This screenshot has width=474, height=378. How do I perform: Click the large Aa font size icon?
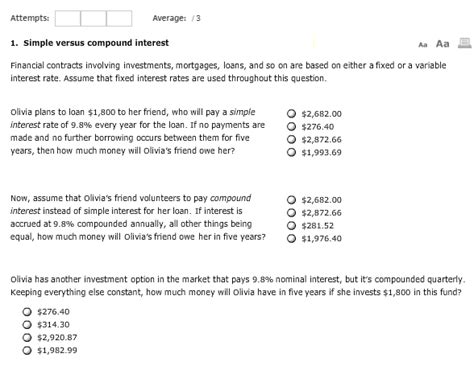442,44
